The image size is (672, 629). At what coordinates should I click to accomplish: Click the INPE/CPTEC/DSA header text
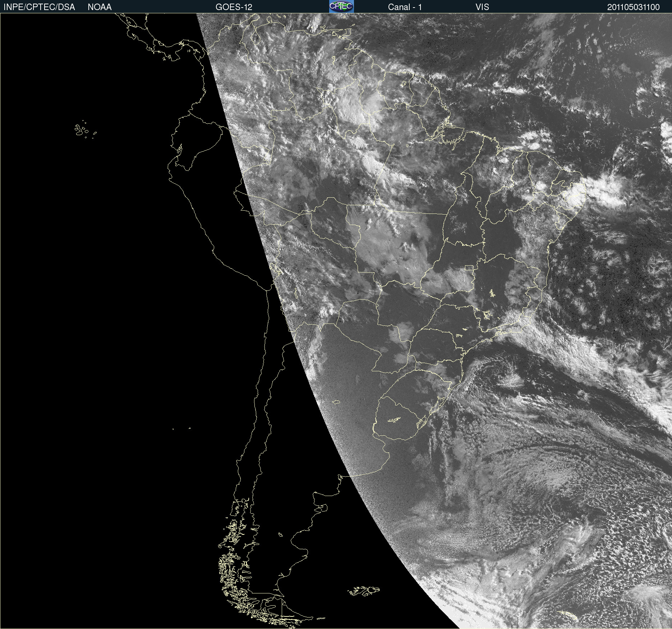(x=39, y=7)
